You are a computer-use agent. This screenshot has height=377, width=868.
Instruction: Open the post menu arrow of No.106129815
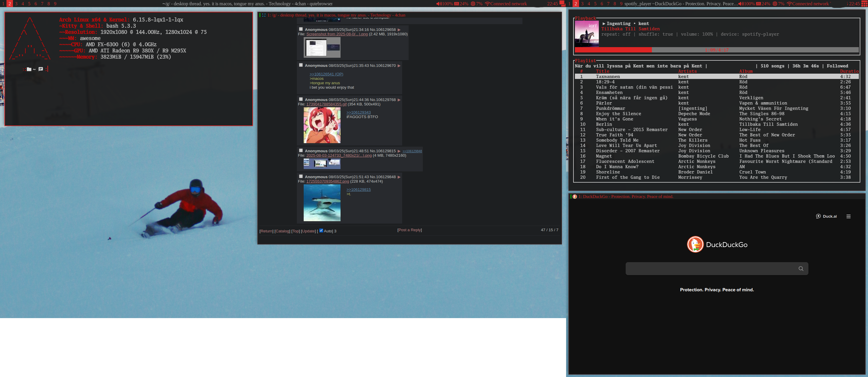(399, 151)
